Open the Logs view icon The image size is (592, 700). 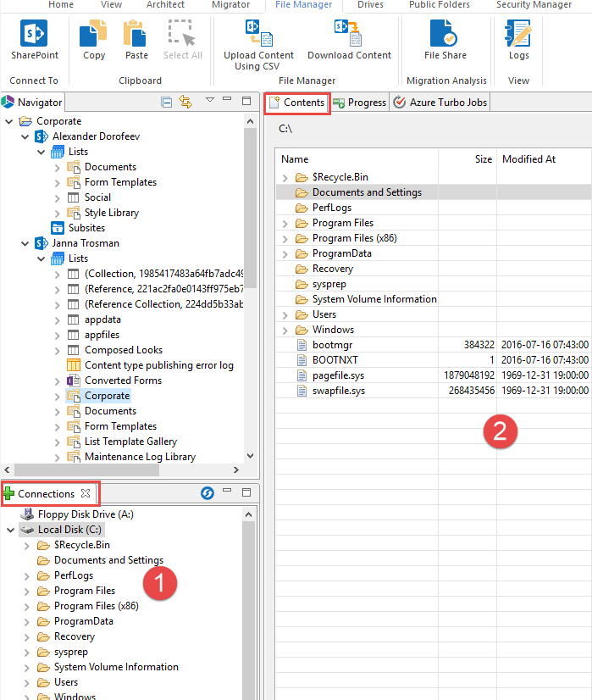coord(518,34)
